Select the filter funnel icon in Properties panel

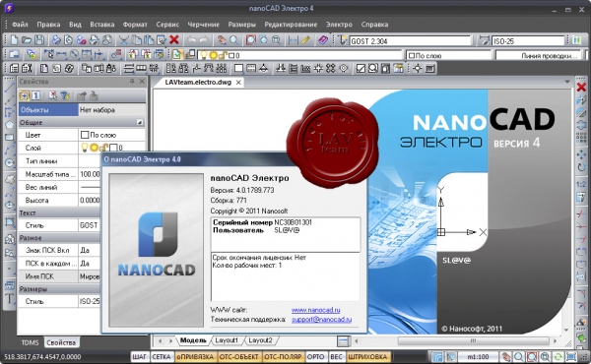65,96
